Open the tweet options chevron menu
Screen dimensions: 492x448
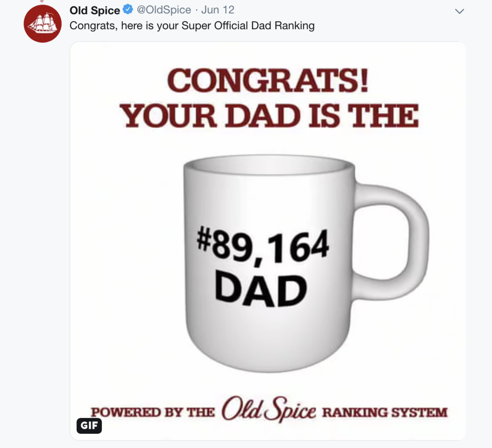(x=460, y=11)
